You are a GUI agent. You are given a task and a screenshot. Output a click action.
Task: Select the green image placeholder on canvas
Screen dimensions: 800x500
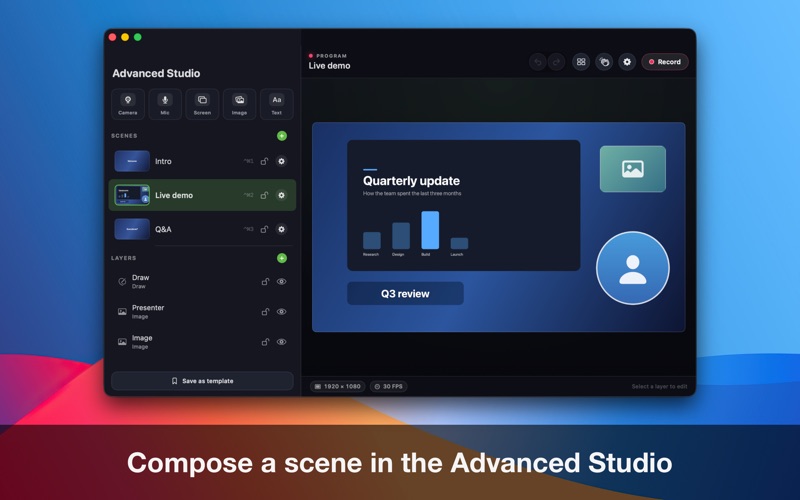[633, 169]
